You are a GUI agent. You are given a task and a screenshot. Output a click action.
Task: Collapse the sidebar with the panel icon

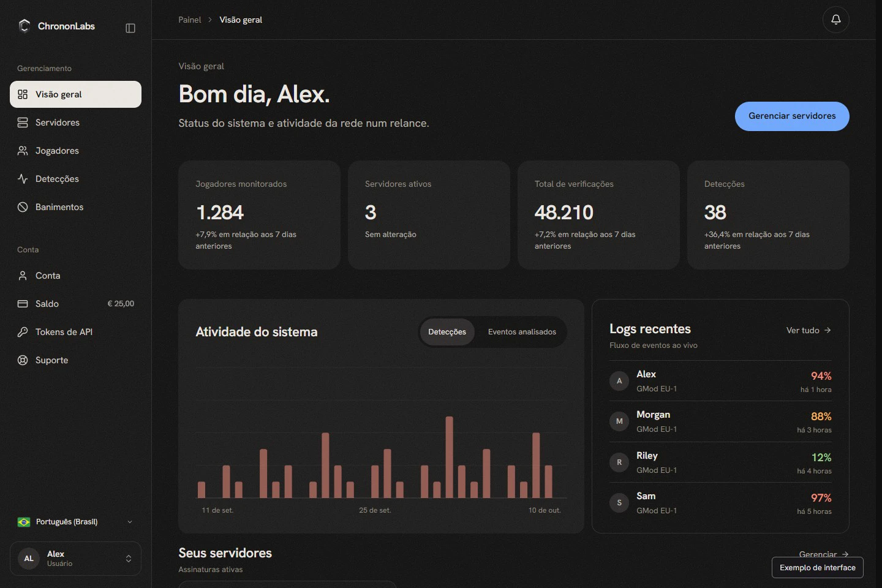[130, 28]
